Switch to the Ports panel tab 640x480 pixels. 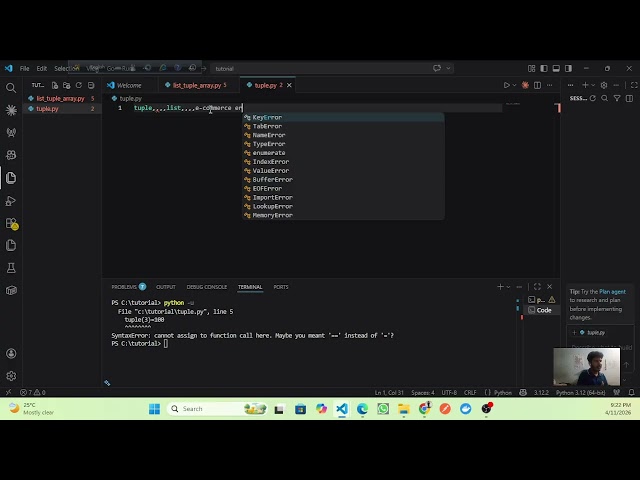tap(281, 287)
